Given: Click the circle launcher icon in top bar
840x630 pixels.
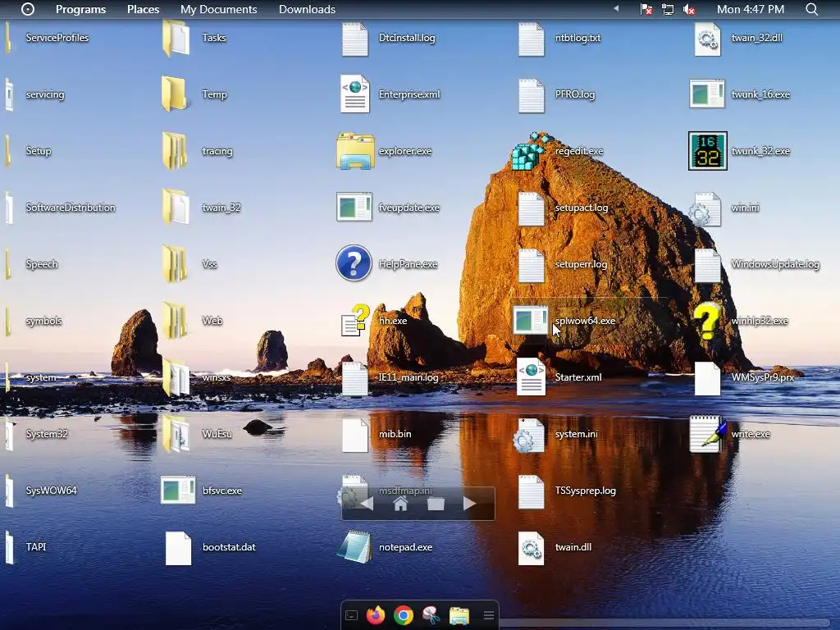Looking at the screenshot, I should pos(28,9).
